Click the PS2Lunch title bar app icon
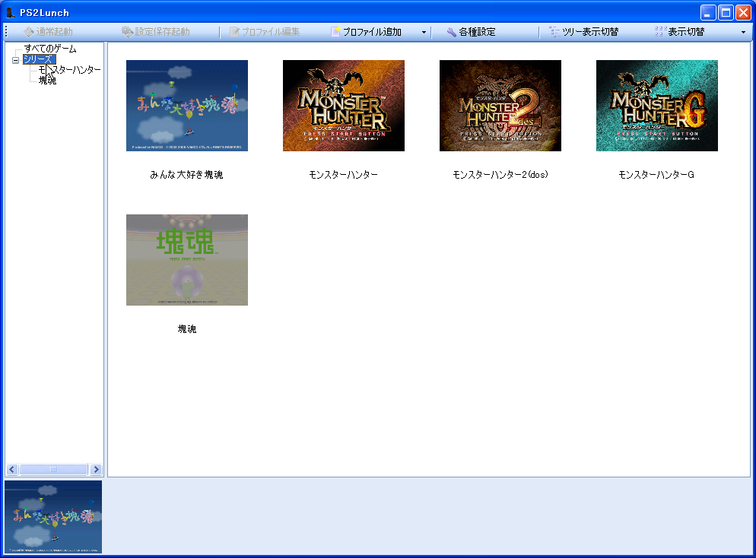756x558 pixels. (11, 12)
